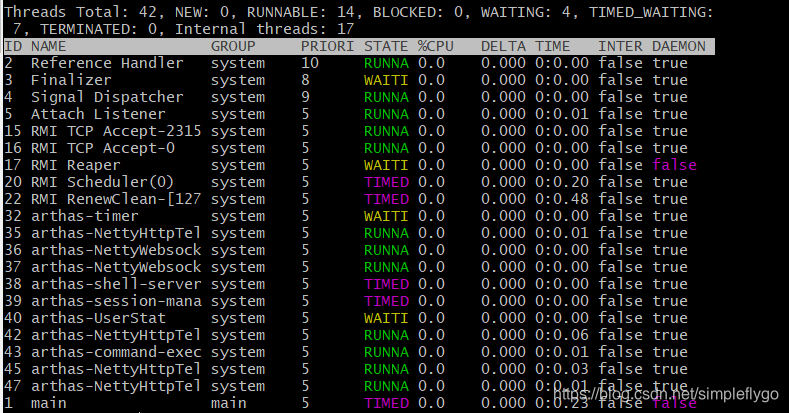Screen dimensions: 789x413
Task: Select 'arthas-UserStat' thread name
Action: tap(98, 318)
